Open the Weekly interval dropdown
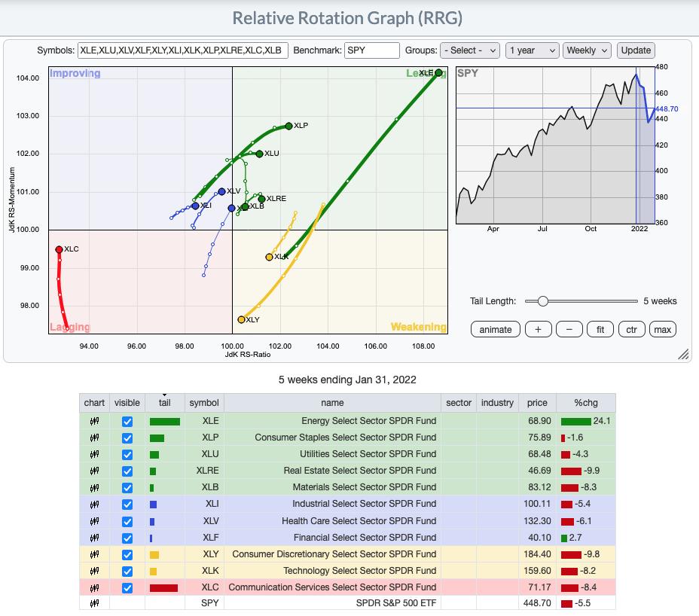Image resolution: width=699 pixels, height=616 pixels. pos(587,50)
